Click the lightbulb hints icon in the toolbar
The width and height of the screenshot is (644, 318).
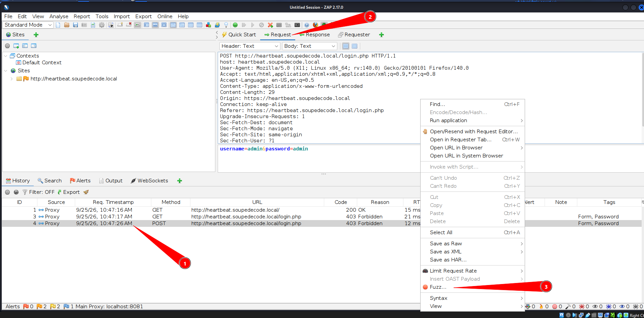click(226, 25)
